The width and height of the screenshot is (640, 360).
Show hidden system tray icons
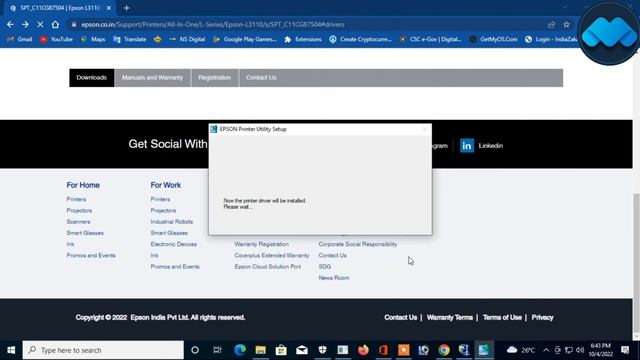546,350
